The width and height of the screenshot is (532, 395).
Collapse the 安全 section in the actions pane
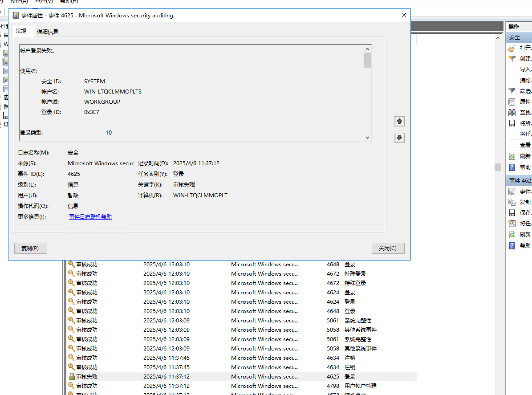(x=519, y=37)
